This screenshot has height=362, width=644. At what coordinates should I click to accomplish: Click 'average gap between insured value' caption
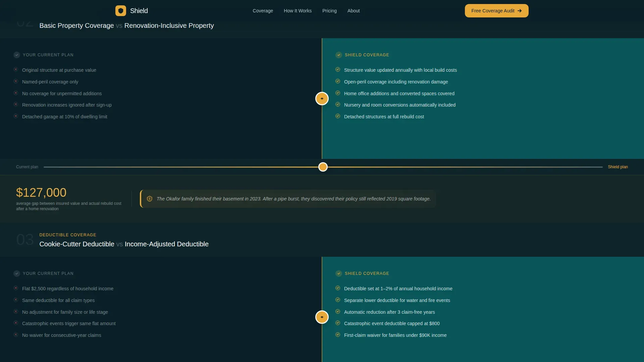(69, 206)
